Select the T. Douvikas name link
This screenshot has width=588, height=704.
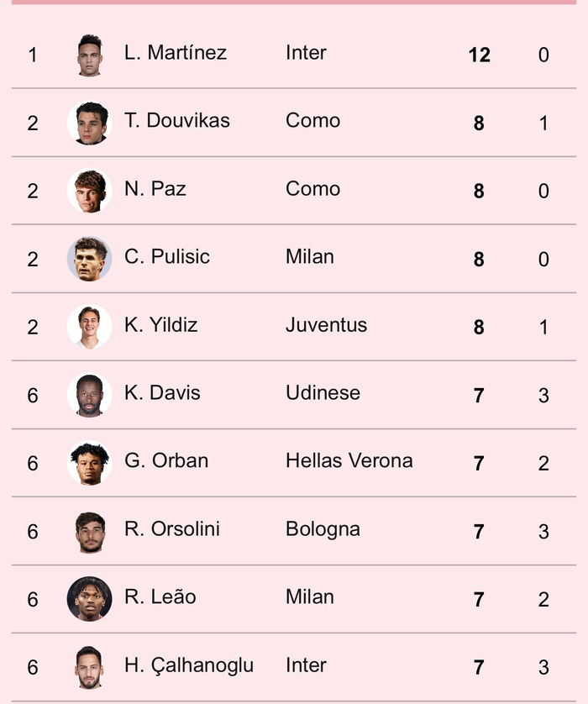tap(177, 121)
